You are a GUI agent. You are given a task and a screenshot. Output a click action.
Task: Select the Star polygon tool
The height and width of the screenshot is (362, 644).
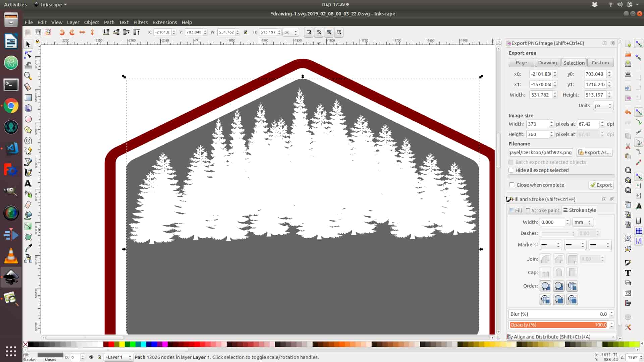(28, 130)
